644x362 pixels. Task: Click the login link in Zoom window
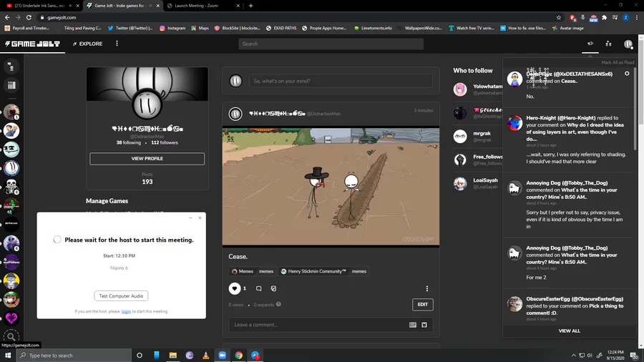click(x=126, y=311)
